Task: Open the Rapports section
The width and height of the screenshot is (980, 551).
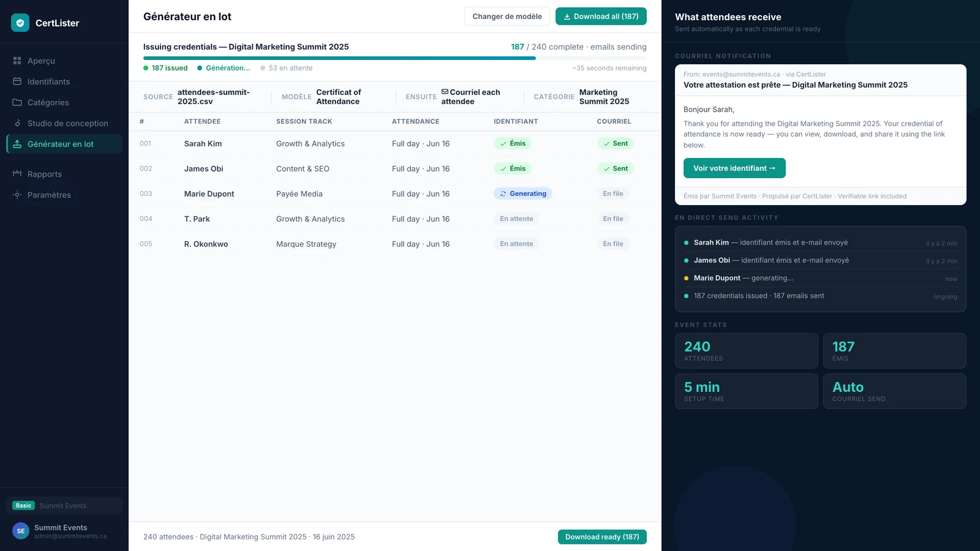Action: tap(64, 174)
